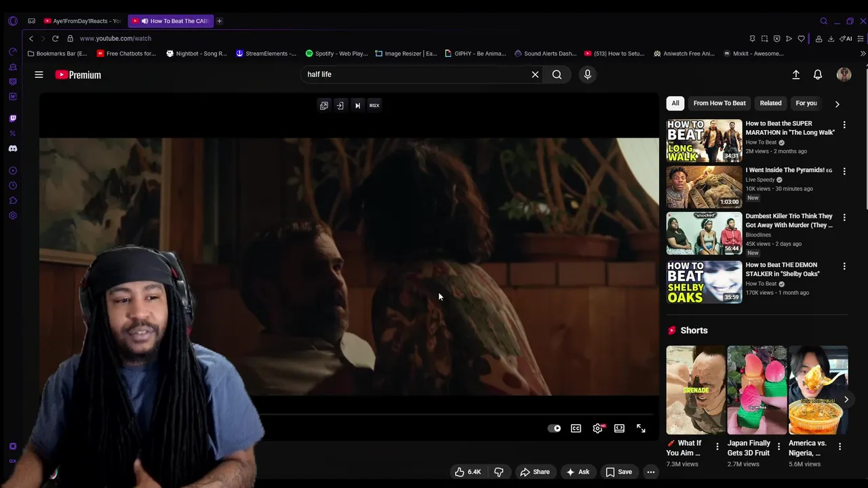Open Twitch in Opera sidebar

click(x=13, y=119)
